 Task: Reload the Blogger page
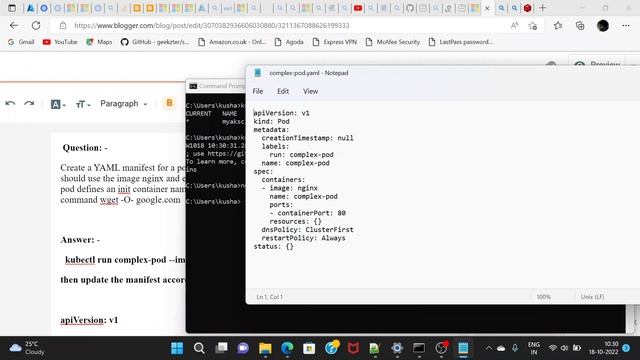point(36,25)
